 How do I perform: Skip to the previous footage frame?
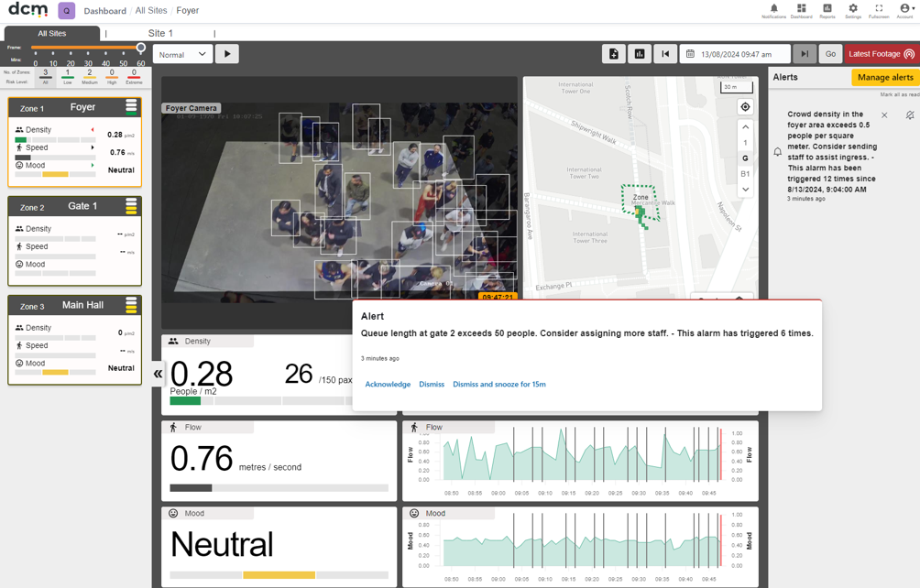pos(665,54)
